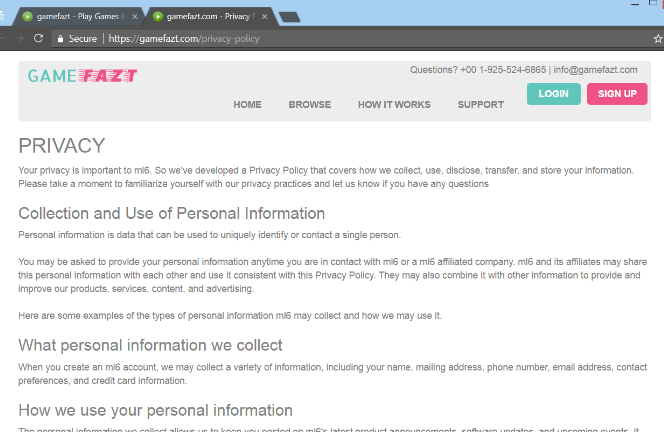
Task: Click the LOGIN button
Action: 553,94
